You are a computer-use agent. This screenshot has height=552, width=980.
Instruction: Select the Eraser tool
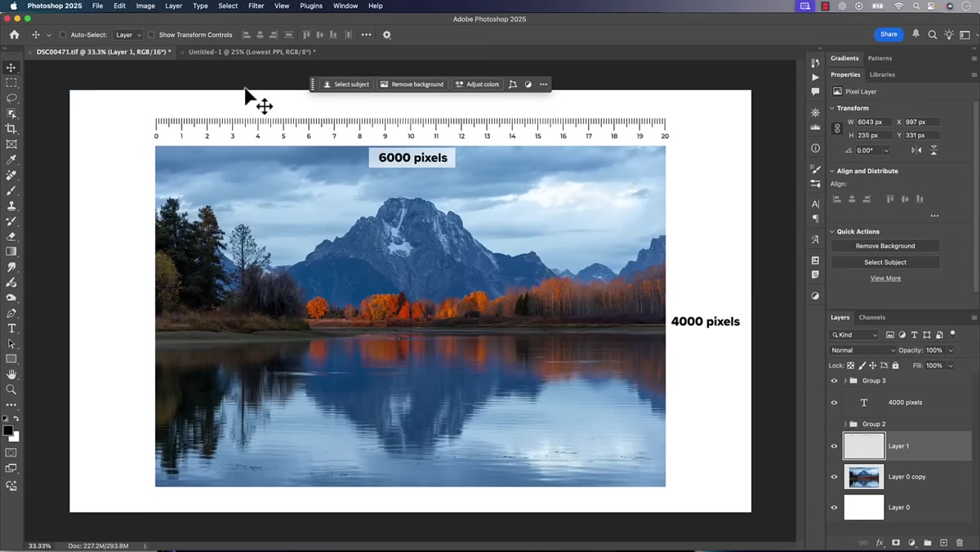tap(11, 236)
